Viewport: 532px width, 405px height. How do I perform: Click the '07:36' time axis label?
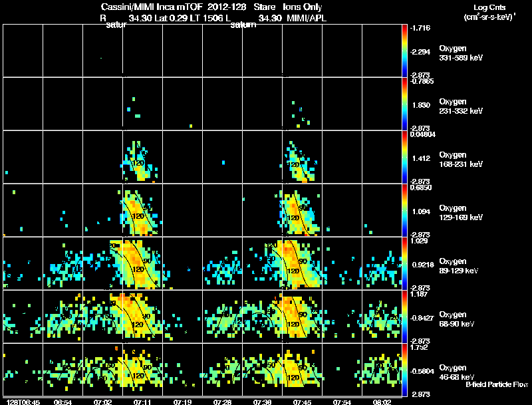[262, 402]
